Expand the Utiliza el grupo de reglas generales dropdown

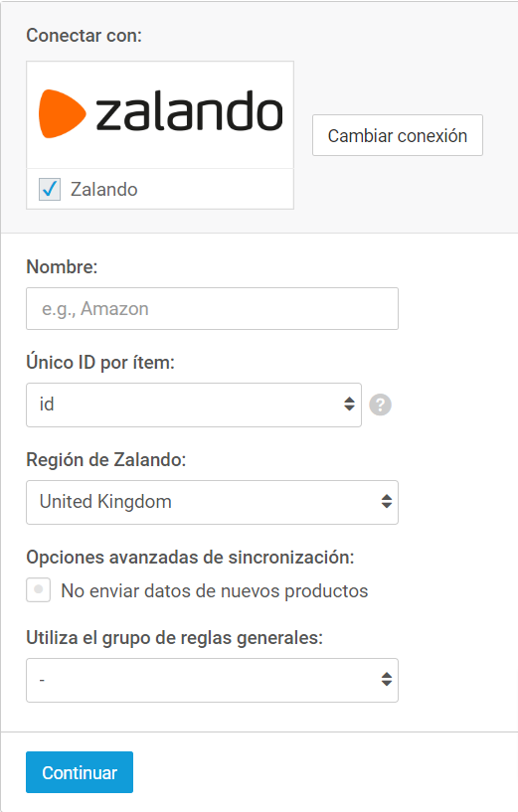[213, 681]
